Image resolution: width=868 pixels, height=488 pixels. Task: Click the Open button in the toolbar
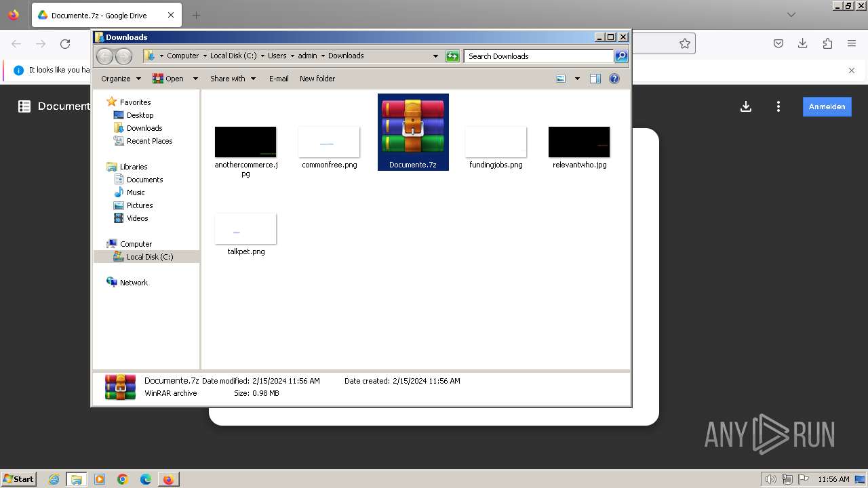168,79
